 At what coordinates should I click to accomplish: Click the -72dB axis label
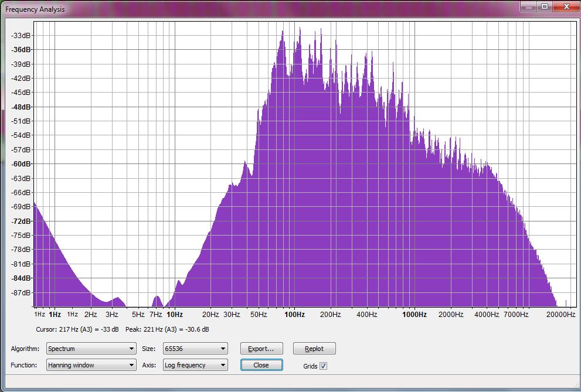pyautogui.click(x=21, y=221)
